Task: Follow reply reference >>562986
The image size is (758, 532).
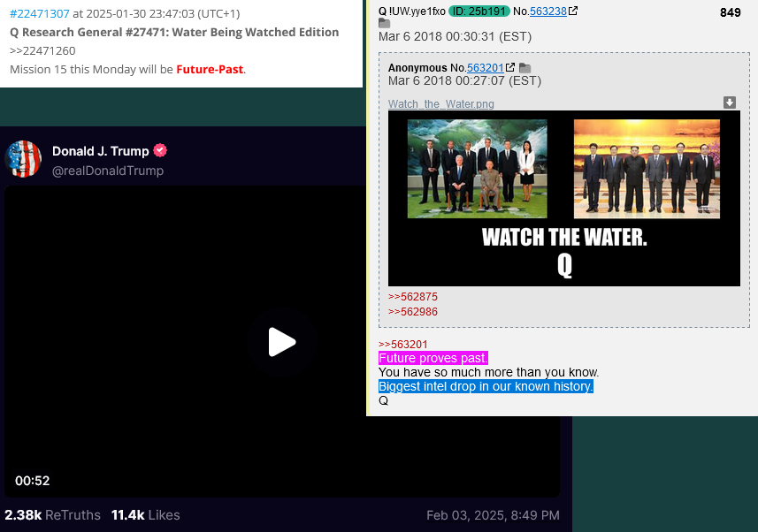Action: 413,312
